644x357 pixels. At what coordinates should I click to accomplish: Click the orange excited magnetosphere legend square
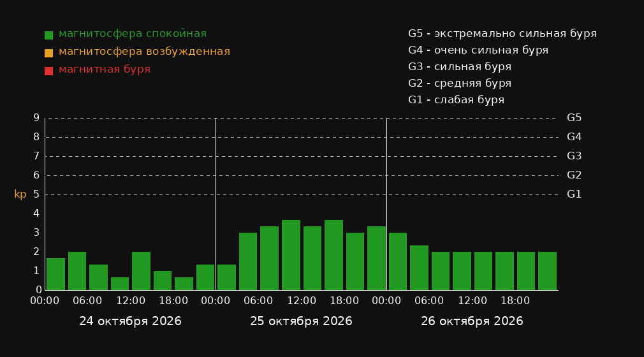(49, 53)
